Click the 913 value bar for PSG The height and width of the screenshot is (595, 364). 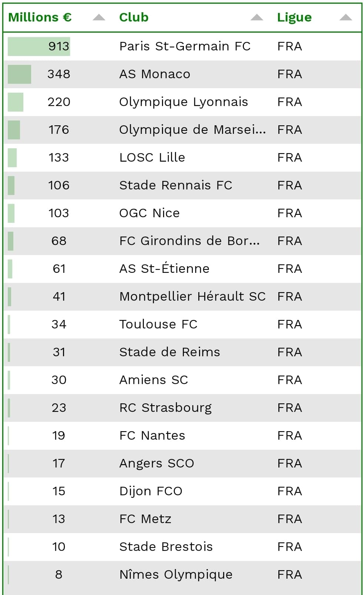(x=39, y=46)
